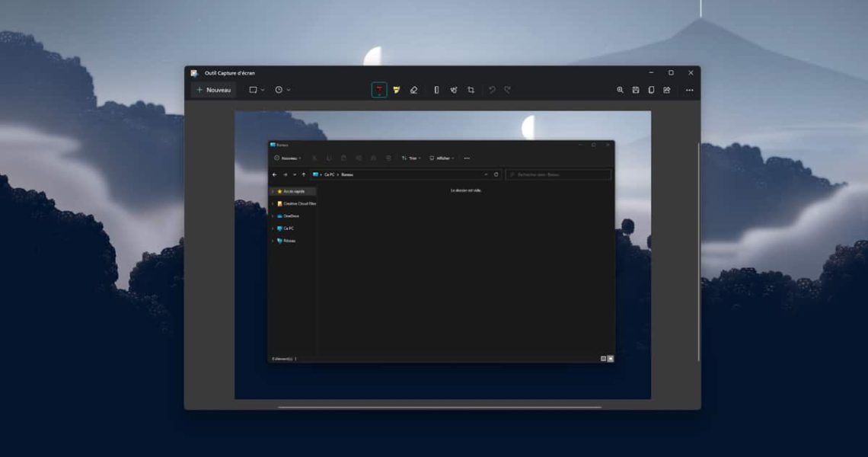Click the undo arrow
The width and height of the screenshot is (868, 457).
(492, 90)
